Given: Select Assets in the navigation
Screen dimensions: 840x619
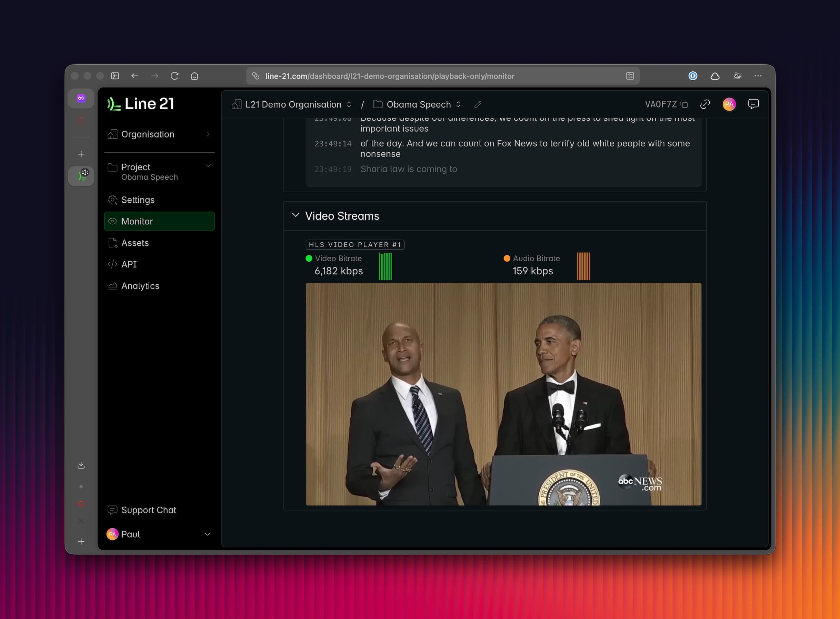Looking at the screenshot, I should pos(134,243).
